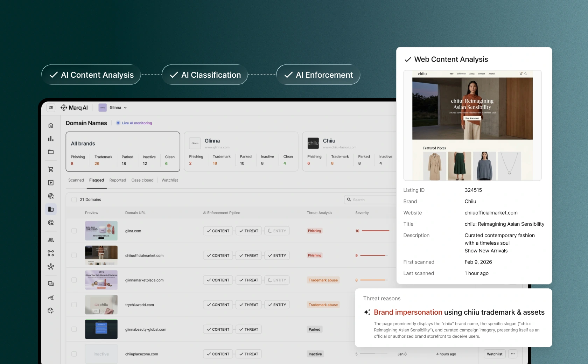The width and height of the screenshot is (588, 364).
Task: Check the trychiuworld.com row checkbox
Action: [74, 304]
